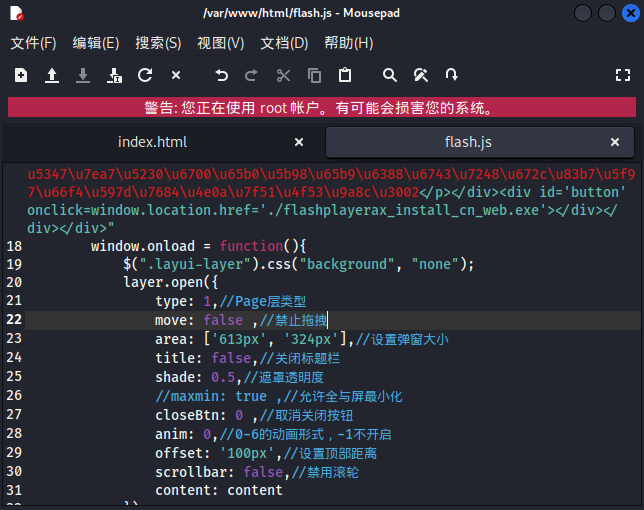
Task: Click 'content: content' on line 31
Action: pyautogui.click(x=219, y=490)
